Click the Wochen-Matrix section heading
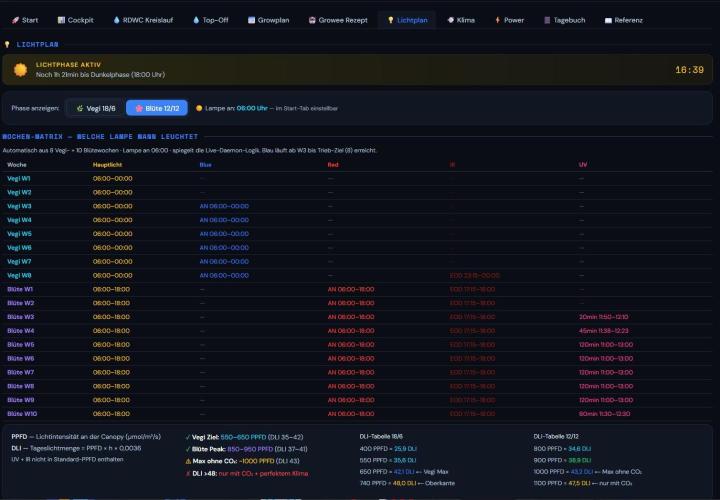720x500 pixels. (100, 136)
